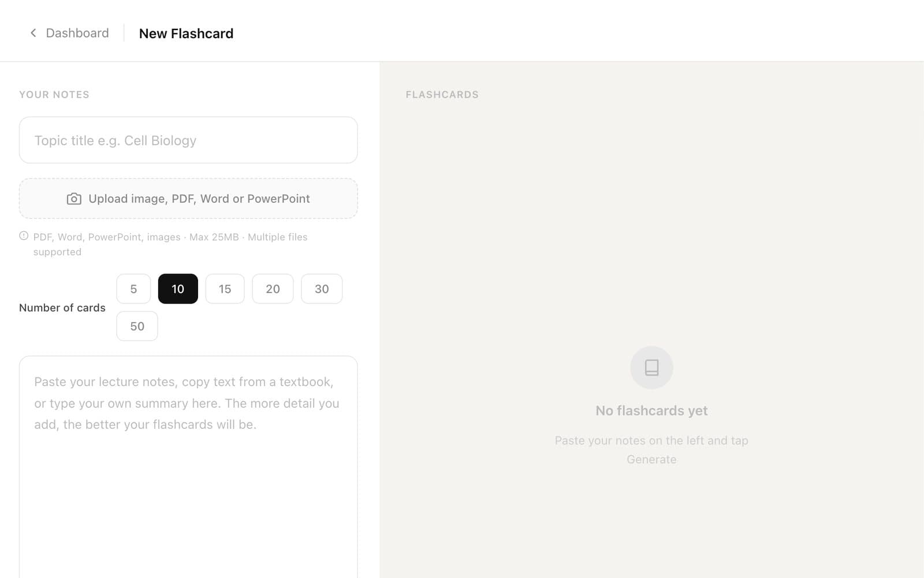Select 30 cards
The image size is (924, 578).
click(322, 289)
